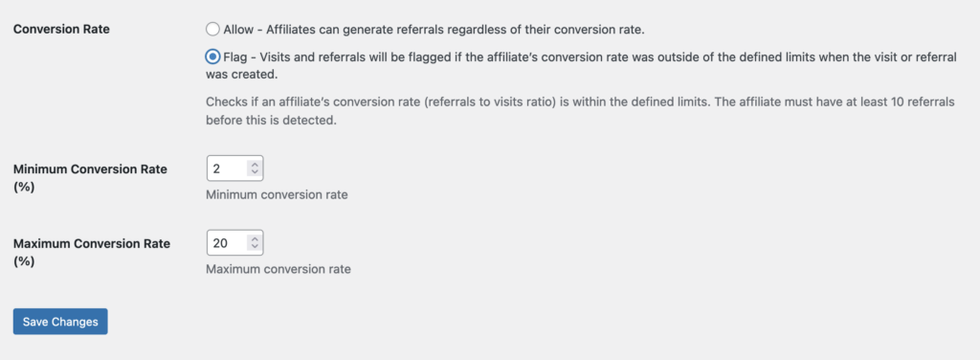
Task: Select the Allow conversion rate radio button
Action: pos(212,30)
